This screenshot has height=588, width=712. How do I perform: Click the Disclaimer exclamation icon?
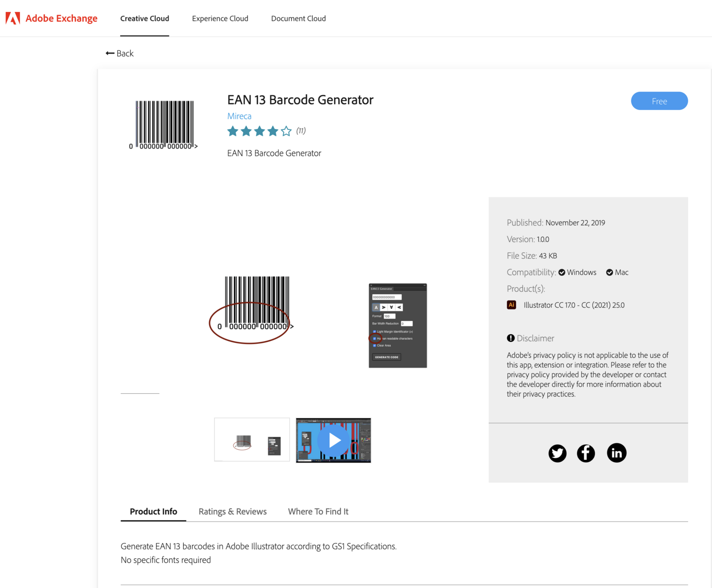(x=511, y=338)
